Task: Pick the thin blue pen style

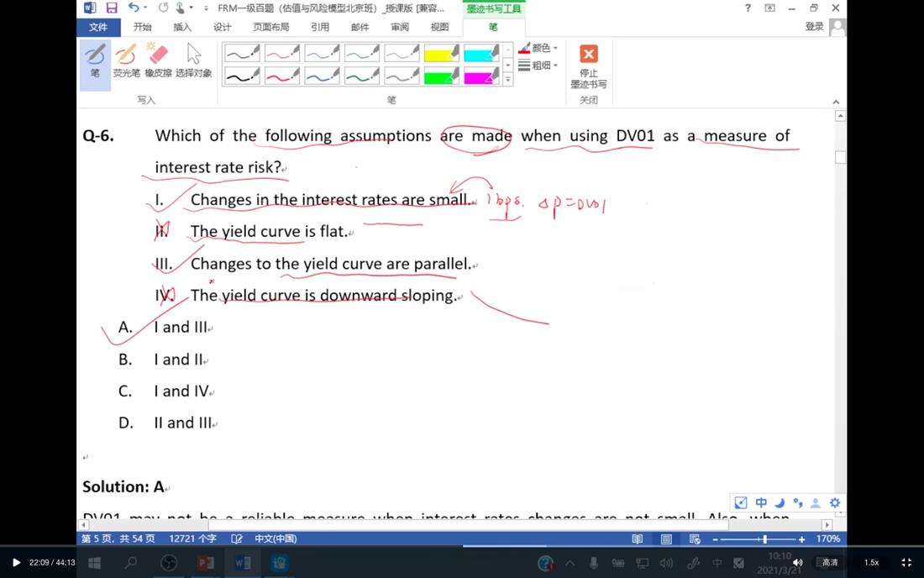Action: [323, 53]
